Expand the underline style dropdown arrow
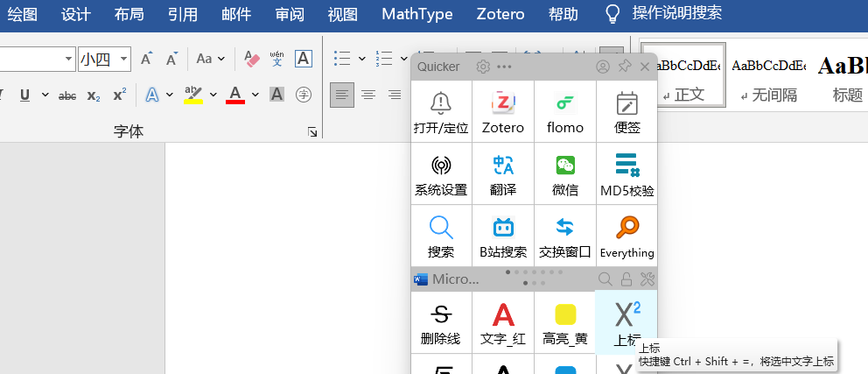The width and height of the screenshot is (868, 374). [x=45, y=95]
